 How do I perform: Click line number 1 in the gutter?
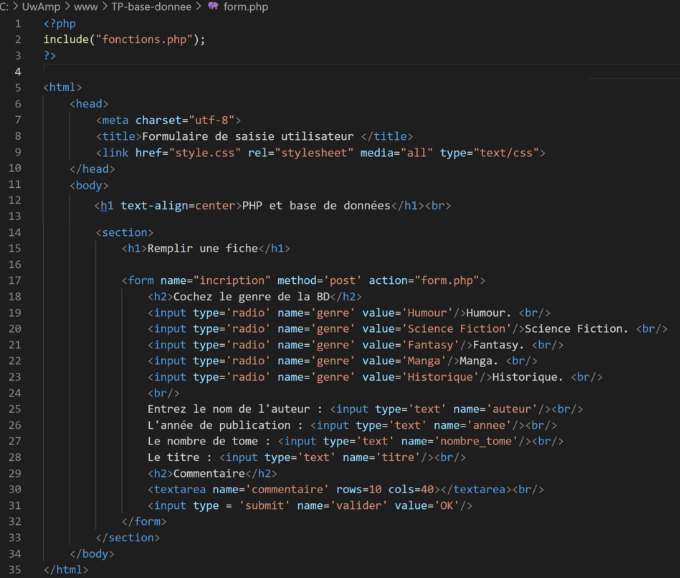18,23
